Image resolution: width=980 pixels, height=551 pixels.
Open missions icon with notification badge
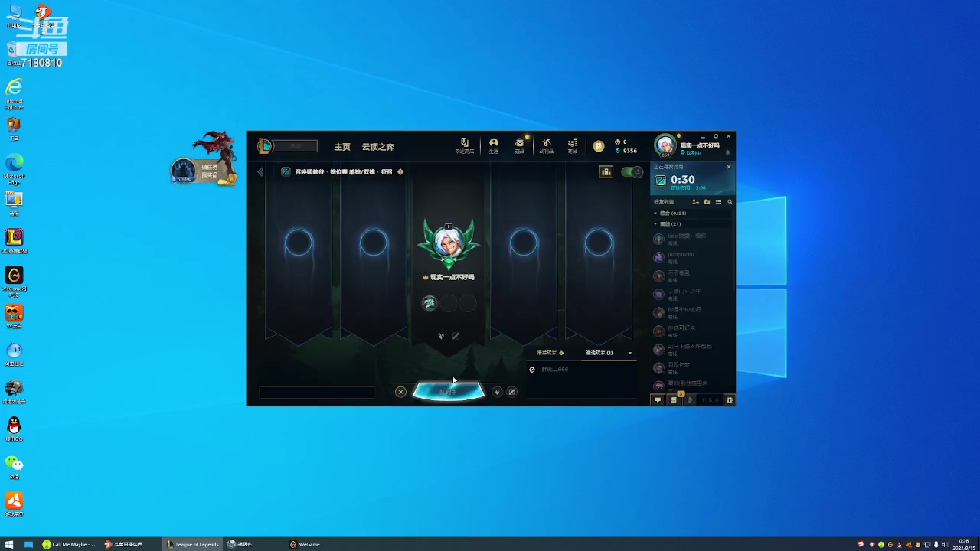tap(674, 399)
